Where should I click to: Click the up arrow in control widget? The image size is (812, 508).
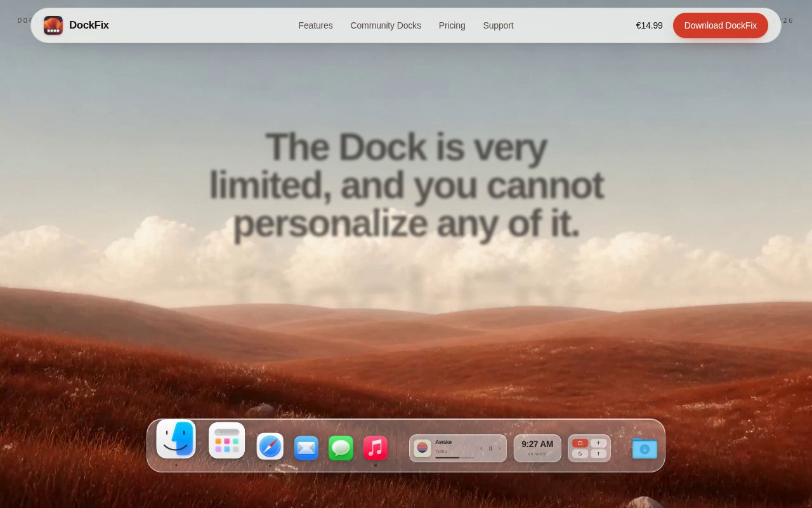(x=598, y=453)
